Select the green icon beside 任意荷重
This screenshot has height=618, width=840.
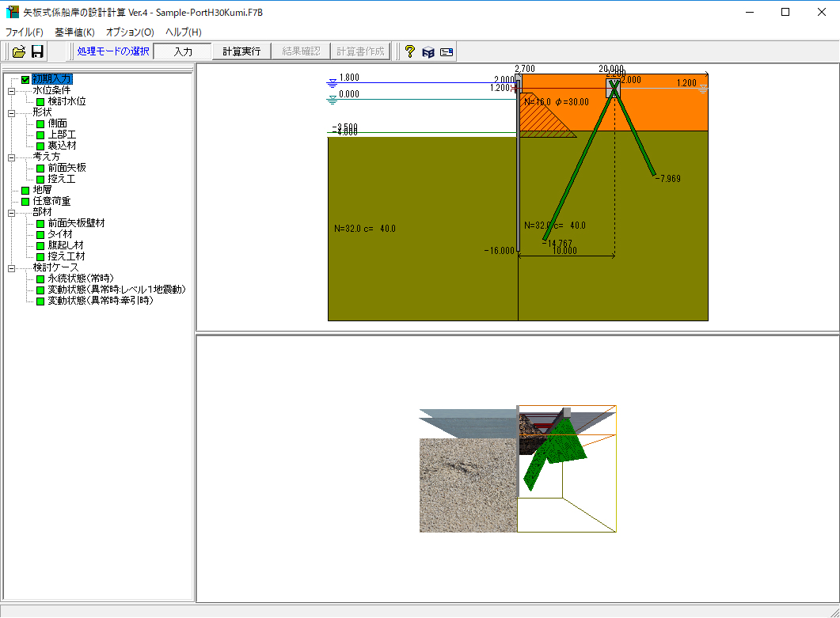tap(26, 202)
